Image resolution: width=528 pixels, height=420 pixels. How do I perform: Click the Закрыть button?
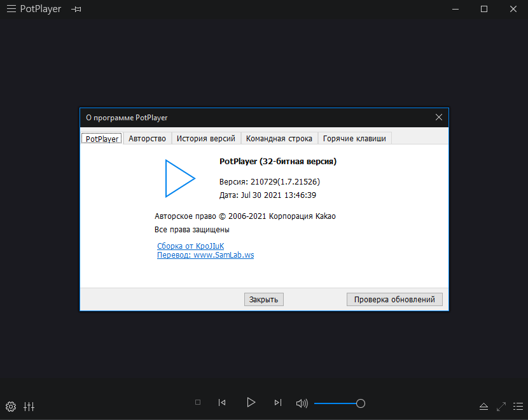click(x=263, y=300)
